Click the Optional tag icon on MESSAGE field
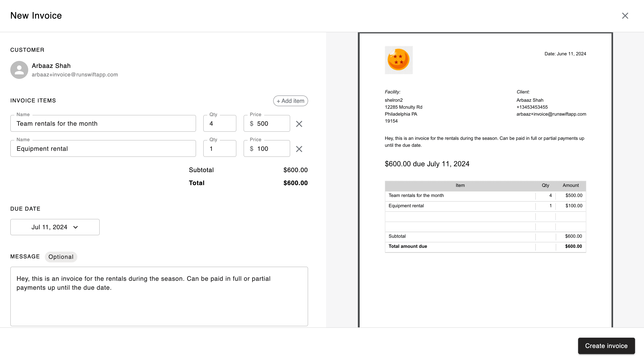Screen dimensions: 644x363 (x=61, y=256)
